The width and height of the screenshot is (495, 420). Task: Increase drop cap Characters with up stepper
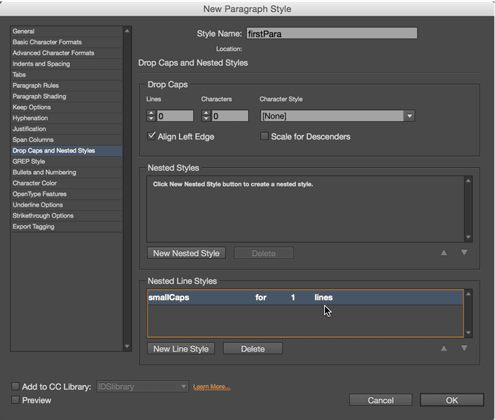(206, 113)
